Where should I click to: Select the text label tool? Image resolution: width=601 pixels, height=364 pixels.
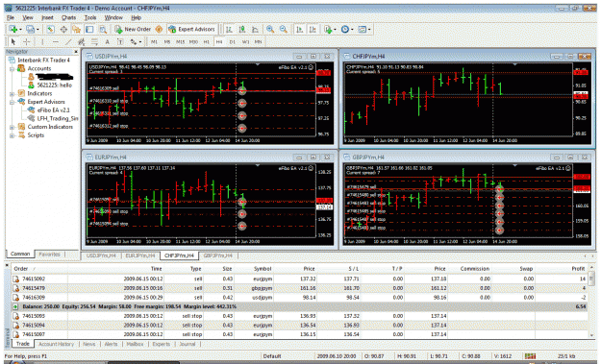[x=120, y=41]
